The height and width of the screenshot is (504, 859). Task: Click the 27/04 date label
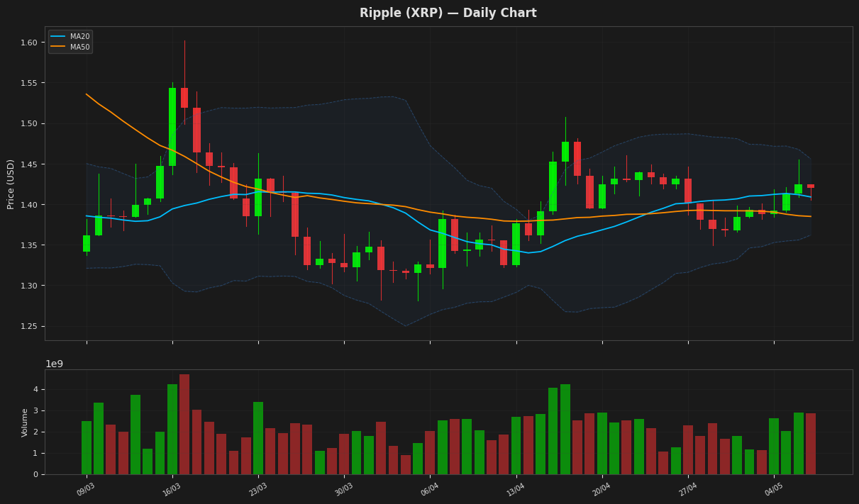point(687,489)
